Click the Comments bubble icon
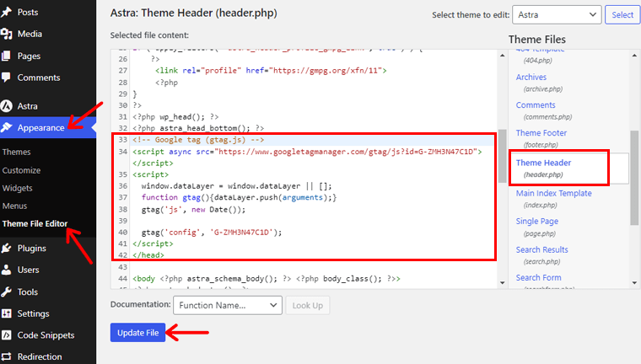Screen dimensions: 641x364 coord(7,78)
